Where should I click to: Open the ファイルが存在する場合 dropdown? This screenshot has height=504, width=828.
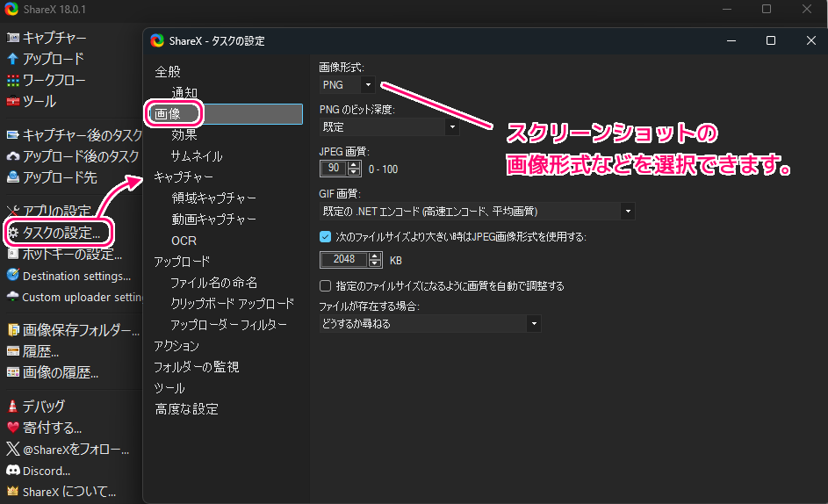tap(430, 323)
